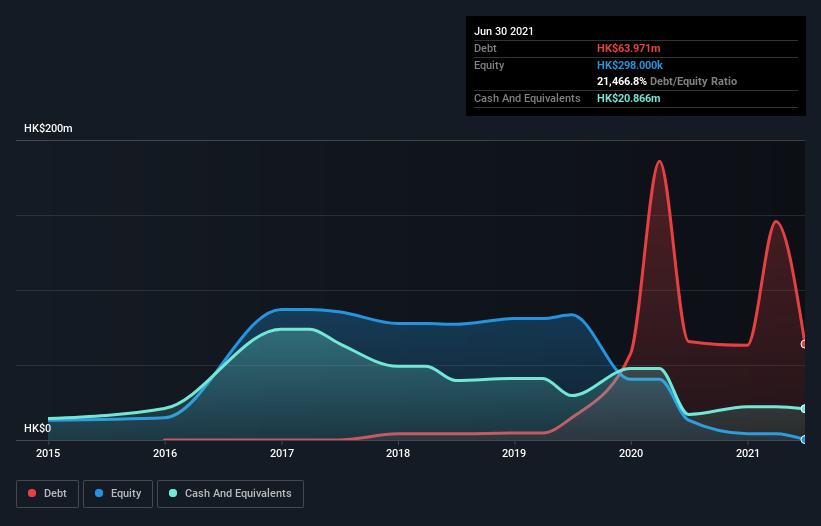
Task: Toggle Cash And Equivalents in the legend
Action: (x=230, y=494)
